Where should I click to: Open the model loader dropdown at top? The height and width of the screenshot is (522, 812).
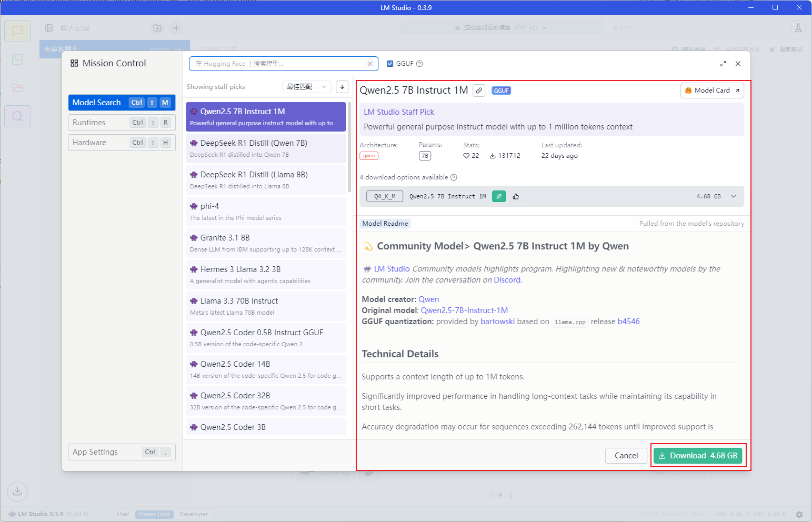pos(501,28)
